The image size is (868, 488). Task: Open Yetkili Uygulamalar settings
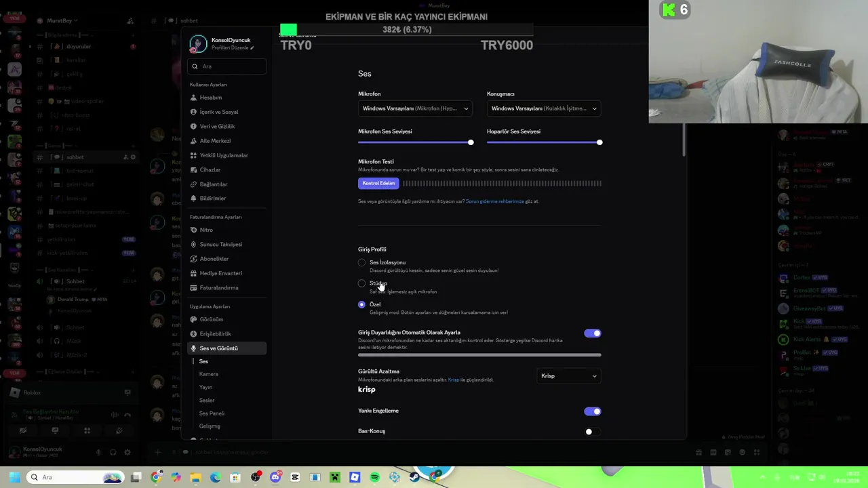click(226, 155)
